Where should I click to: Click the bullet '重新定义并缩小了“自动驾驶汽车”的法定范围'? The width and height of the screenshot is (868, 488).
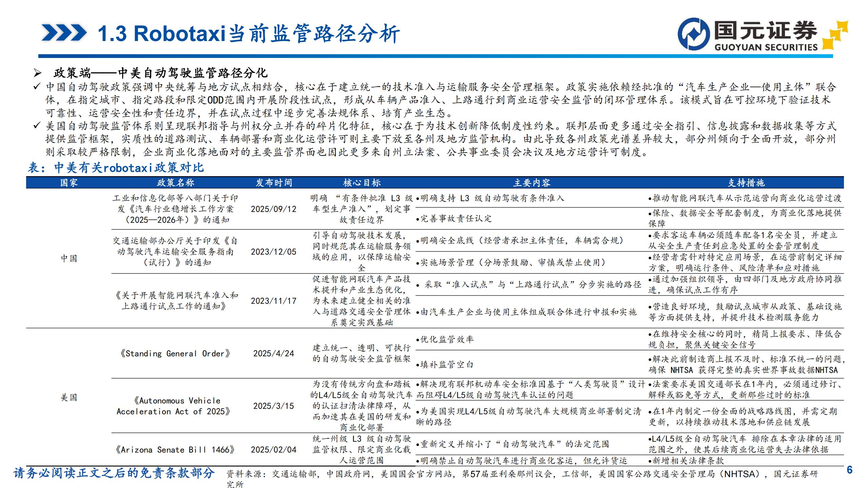tap(512, 444)
